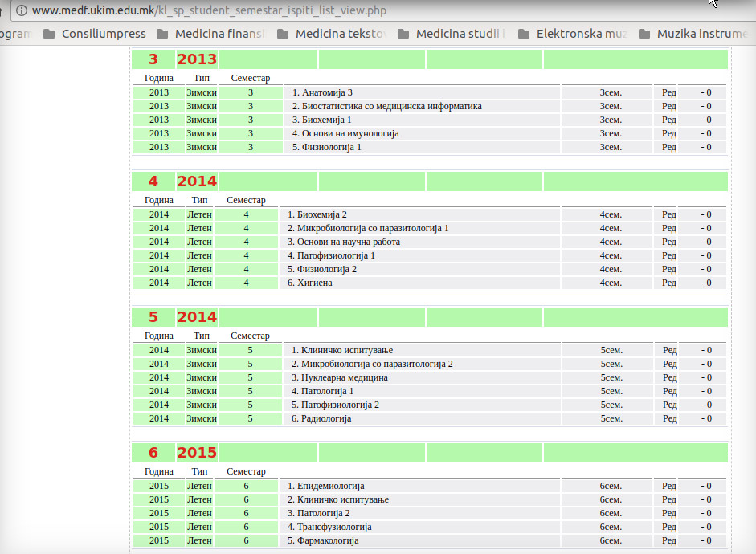The image size is (756, 554).
Task: Click the subject "5. Физиологија 1"
Action: (x=326, y=147)
